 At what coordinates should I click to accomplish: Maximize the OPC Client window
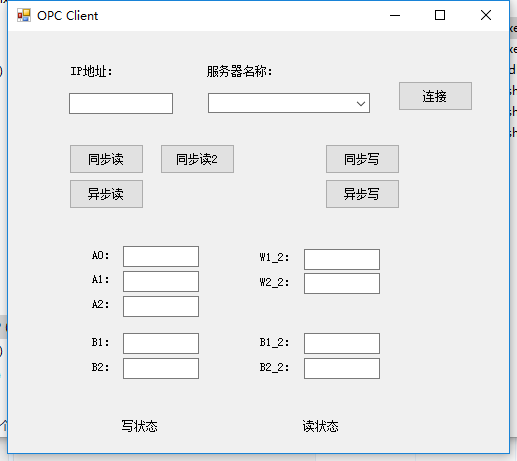440,15
